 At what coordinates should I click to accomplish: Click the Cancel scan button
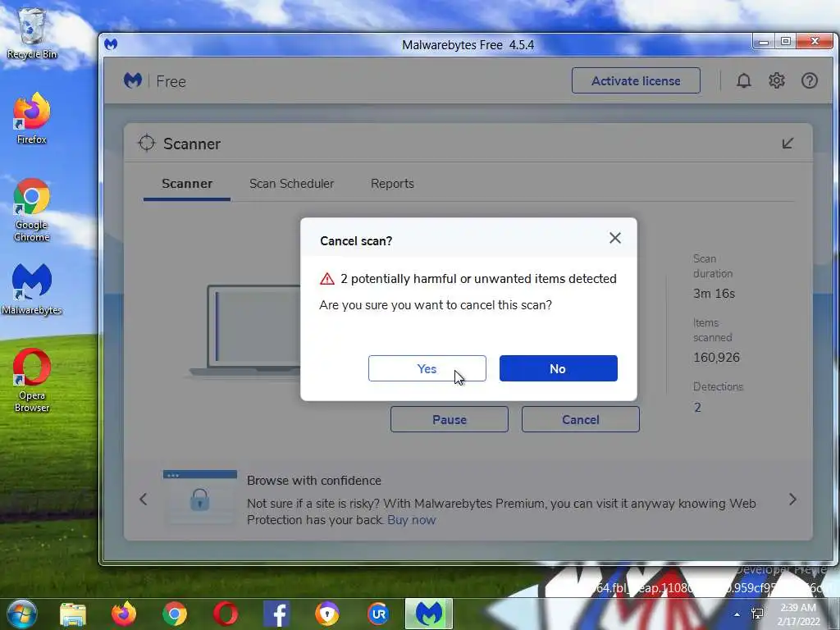(581, 419)
